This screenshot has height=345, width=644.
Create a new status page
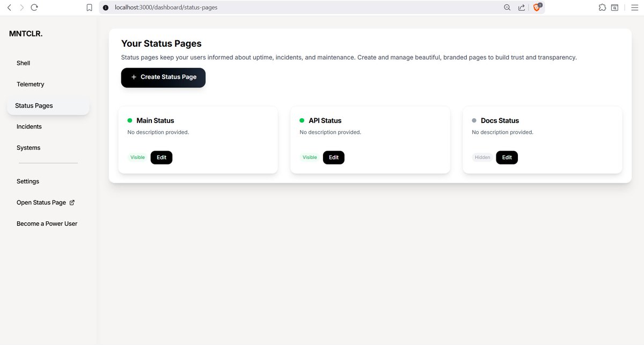pyautogui.click(x=163, y=77)
